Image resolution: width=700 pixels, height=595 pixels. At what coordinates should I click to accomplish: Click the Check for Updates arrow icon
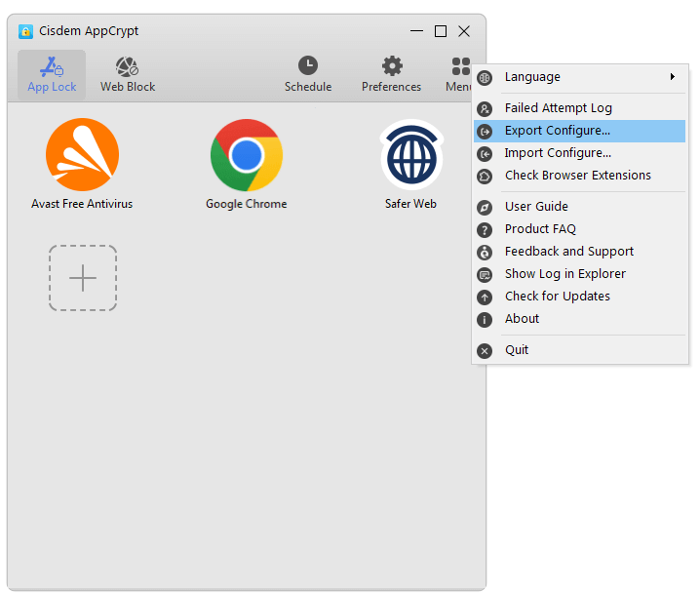485,297
